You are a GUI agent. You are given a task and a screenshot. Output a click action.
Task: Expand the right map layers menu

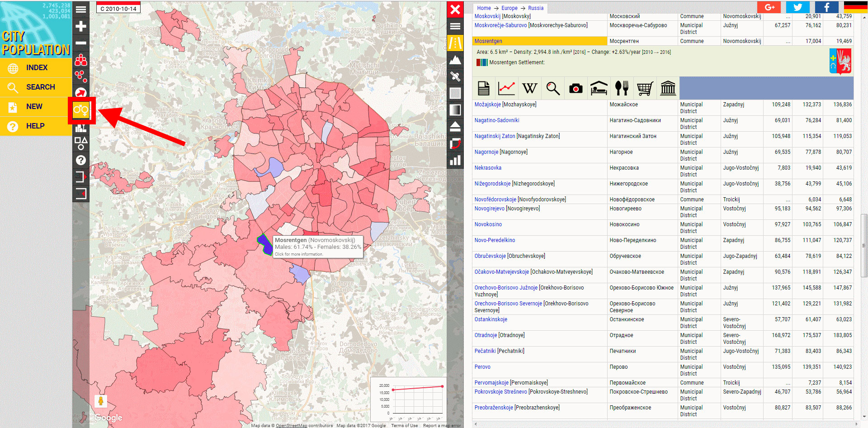coord(455,26)
